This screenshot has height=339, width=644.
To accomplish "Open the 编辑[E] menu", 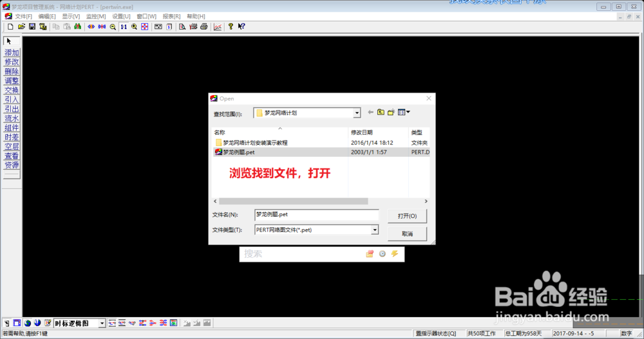I will 47,17.
